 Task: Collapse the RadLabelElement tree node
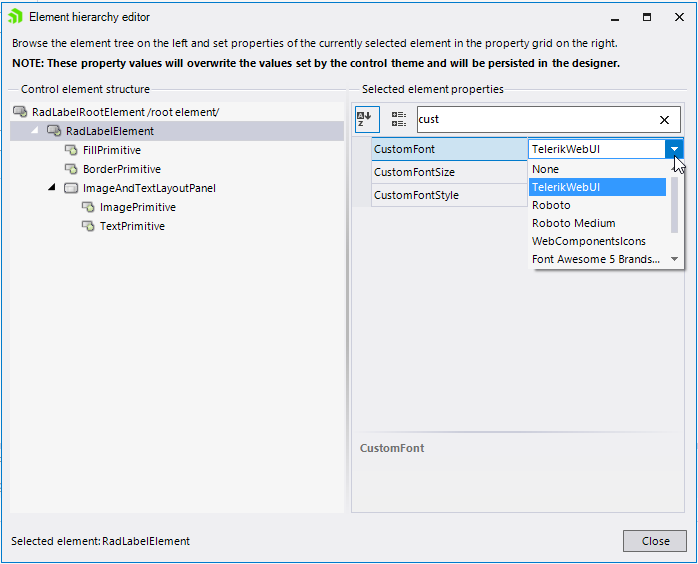pyautogui.click(x=35, y=131)
